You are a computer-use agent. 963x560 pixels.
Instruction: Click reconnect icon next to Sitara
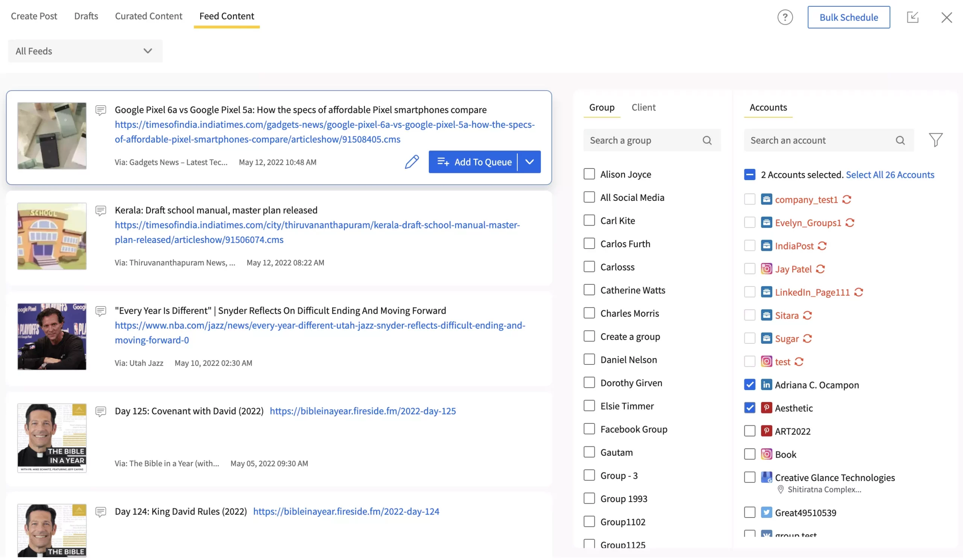pyautogui.click(x=807, y=315)
